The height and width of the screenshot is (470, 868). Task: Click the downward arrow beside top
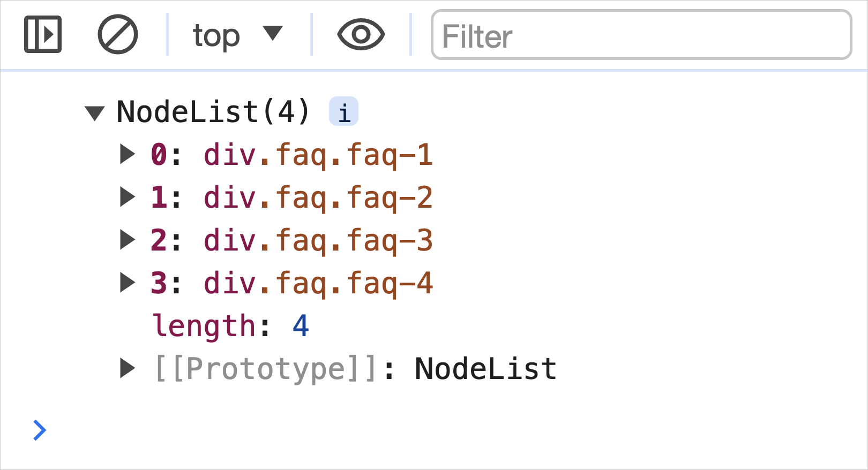click(274, 34)
